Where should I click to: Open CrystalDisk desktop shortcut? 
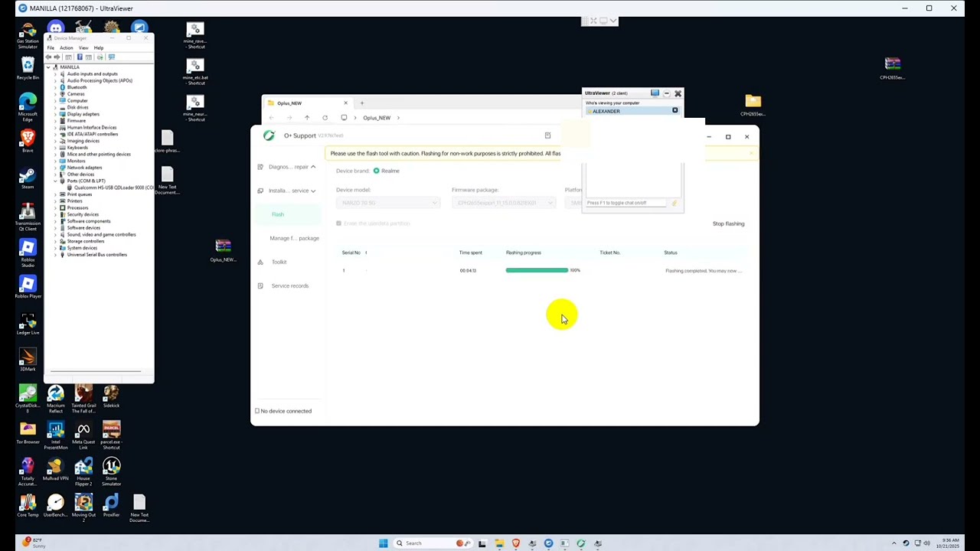[28, 399]
